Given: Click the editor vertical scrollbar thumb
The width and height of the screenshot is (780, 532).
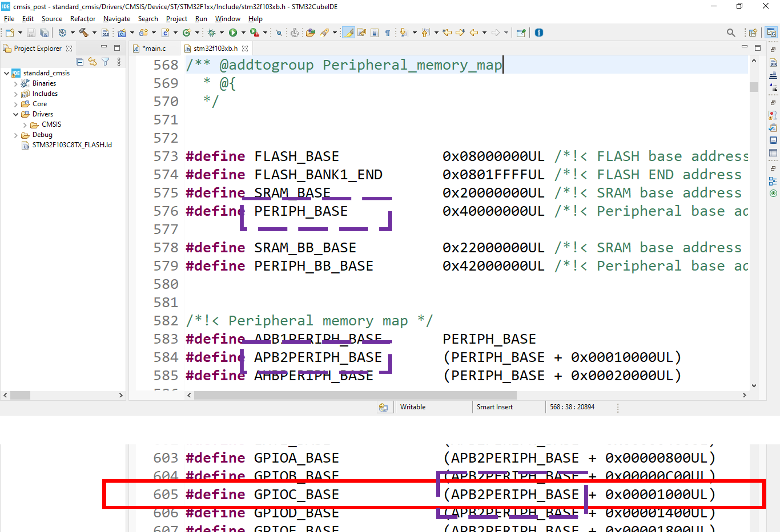Looking at the screenshot, I should pyautogui.click(x=754, y=87).
